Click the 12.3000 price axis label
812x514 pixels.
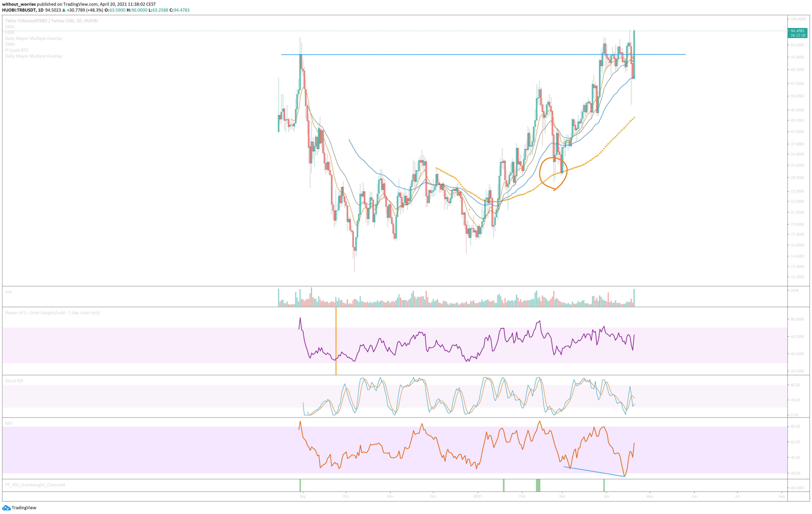click(x=797, y=277)
